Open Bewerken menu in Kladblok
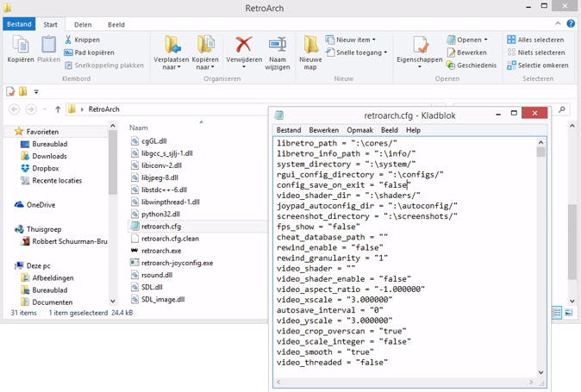Viewport: 581px width, 392px height. [x=323, y=130]
